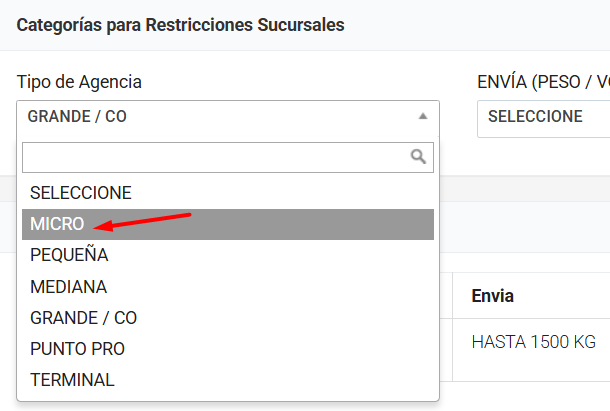
Task: Click the blank row space next to PUNTO PRO
Action: tap(279, 349)
